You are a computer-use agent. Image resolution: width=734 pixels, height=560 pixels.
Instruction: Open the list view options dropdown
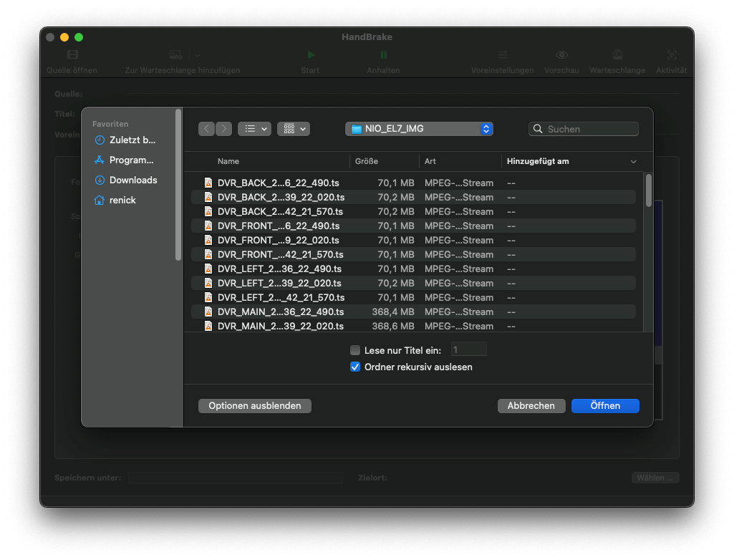pos(255,129)
